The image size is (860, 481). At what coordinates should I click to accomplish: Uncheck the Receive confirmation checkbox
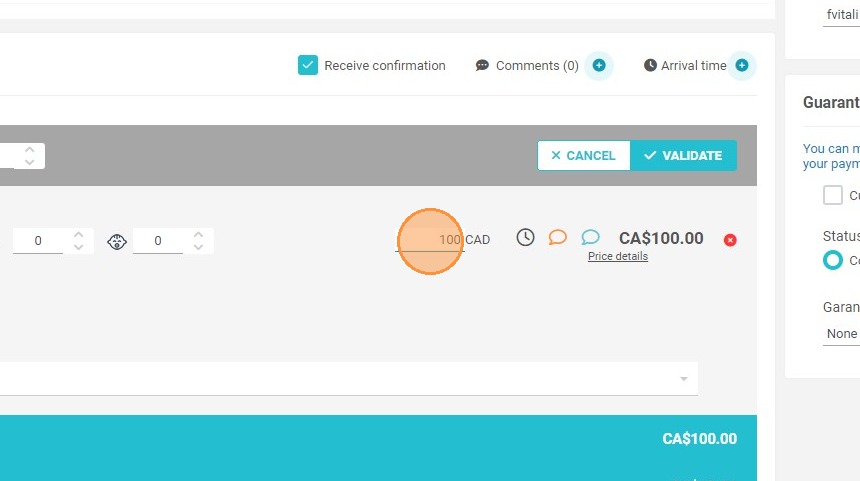pos(308,65)
